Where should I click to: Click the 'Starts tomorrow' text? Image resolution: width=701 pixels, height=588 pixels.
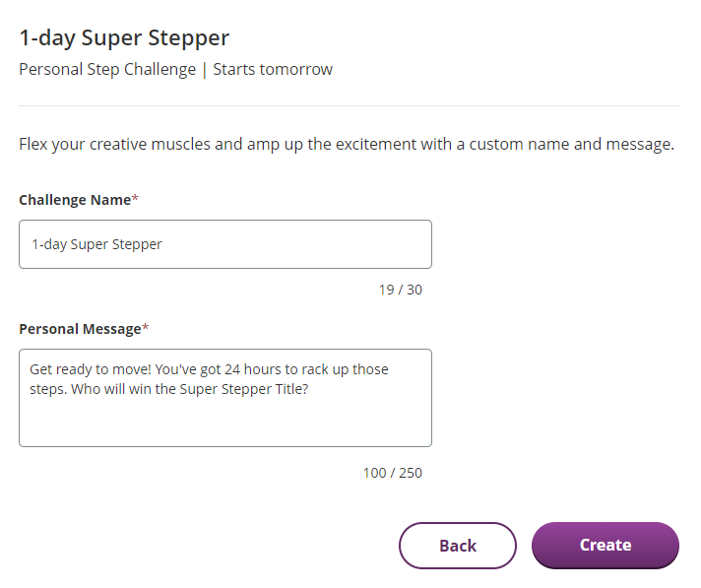(x=273, y=70)
